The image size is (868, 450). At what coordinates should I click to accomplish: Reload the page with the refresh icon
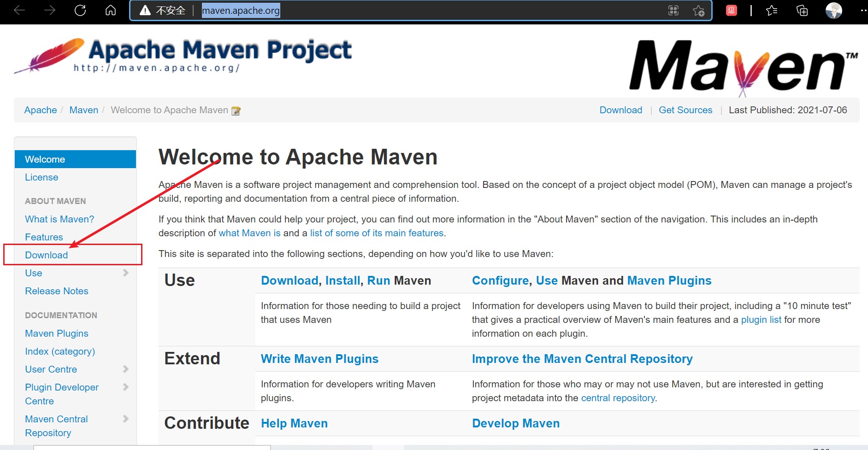click(x=80, y=10)
